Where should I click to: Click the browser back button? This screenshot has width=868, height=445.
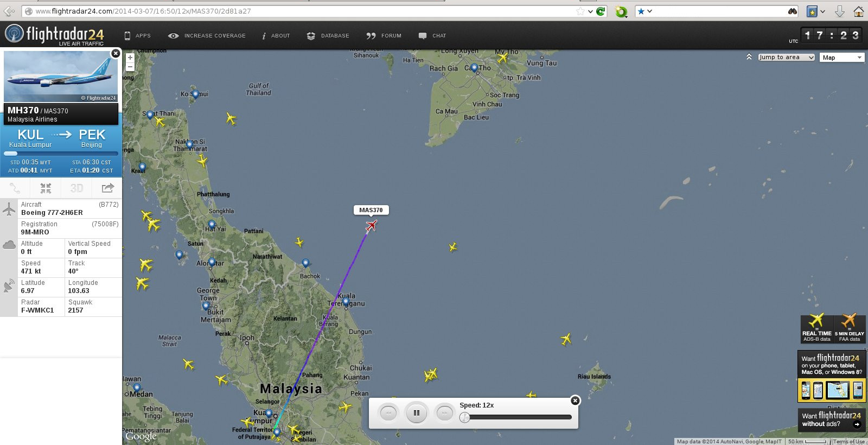[x=9, y=11]
